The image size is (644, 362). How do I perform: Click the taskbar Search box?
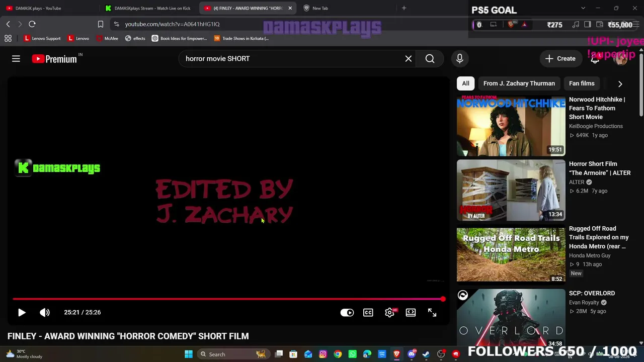point(232,354)
